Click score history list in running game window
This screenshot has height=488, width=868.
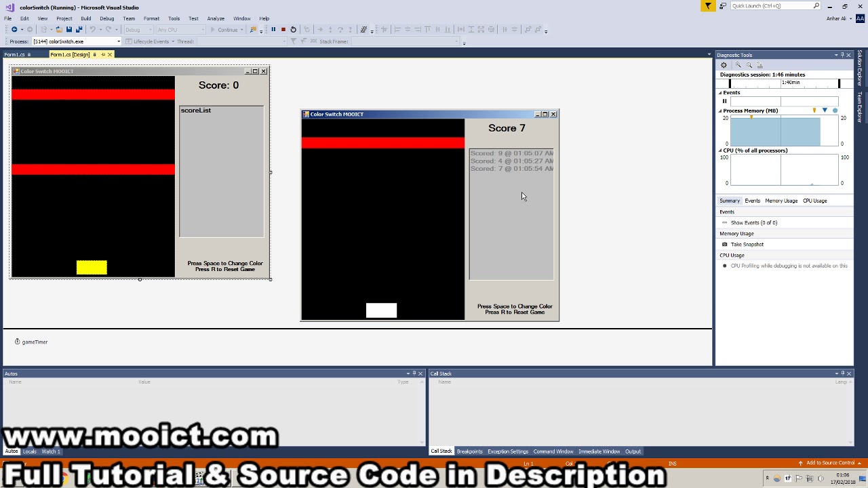(511, 214)
